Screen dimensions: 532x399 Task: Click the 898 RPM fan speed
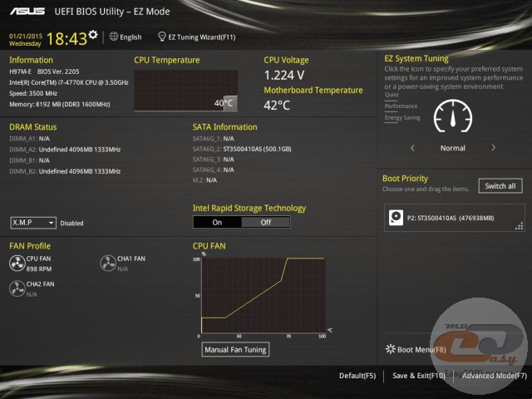pos(39,268)
